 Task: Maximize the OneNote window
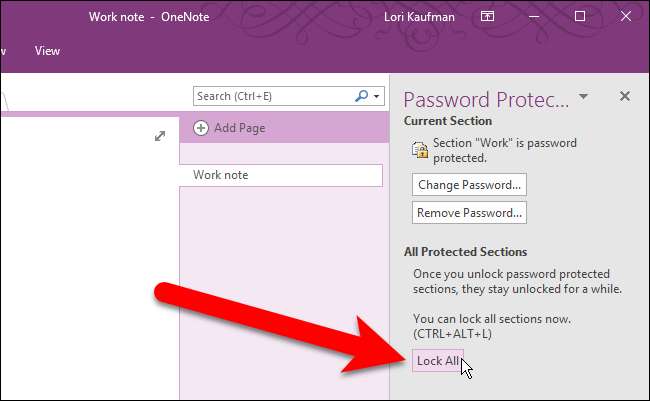tap(580, 16)
